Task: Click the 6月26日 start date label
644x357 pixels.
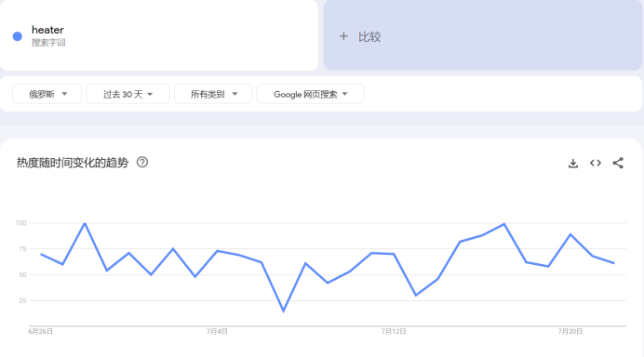Action: click(40, 331)
